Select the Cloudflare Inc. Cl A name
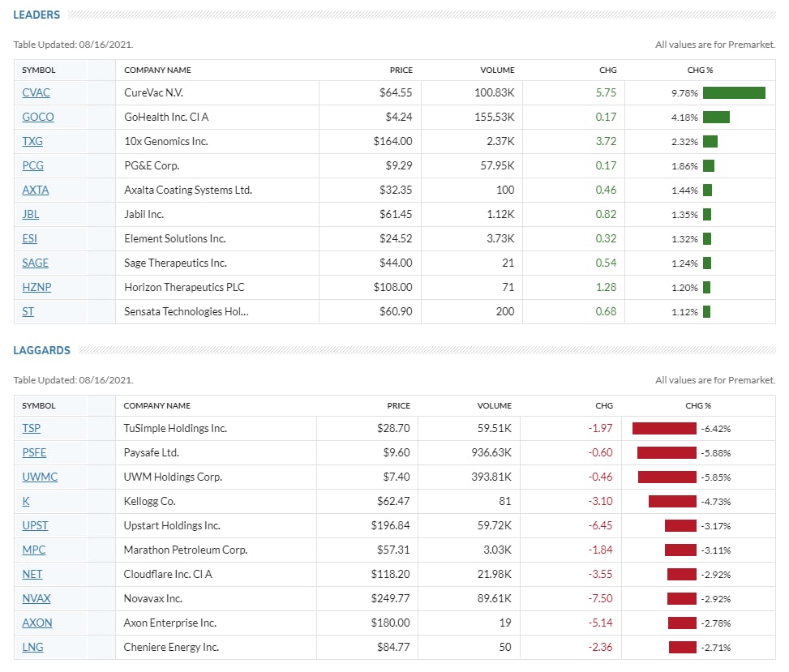Image resolution: width=789 pixels, height=672 pixels. click(x=168, y=574)
